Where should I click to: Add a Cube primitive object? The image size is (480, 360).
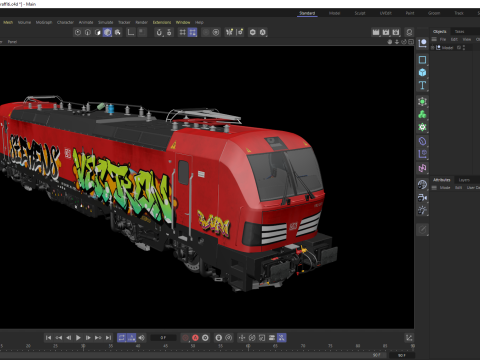click(422, 72)
